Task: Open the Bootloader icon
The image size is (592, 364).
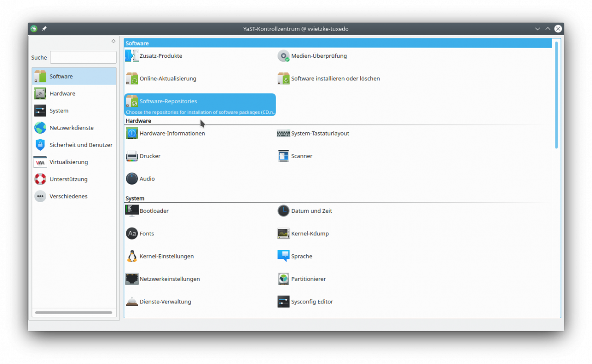Action: [x=132, y=210]
